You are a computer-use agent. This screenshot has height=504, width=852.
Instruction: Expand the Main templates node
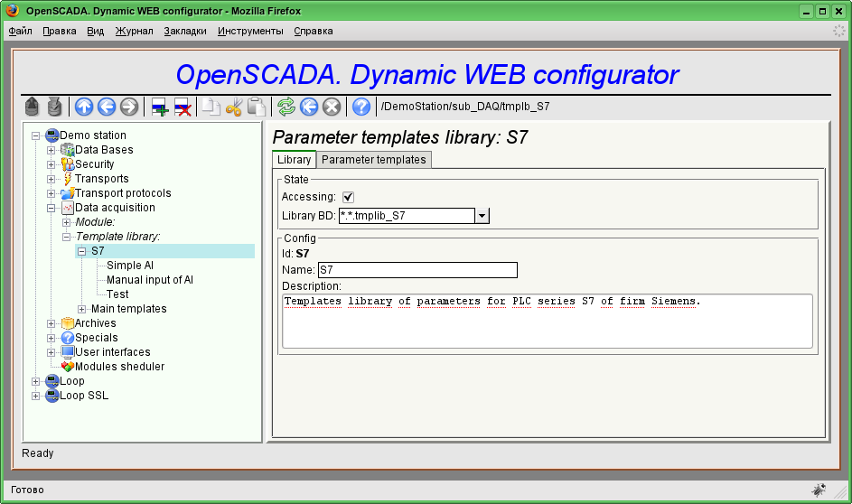(x=81, y=309)
